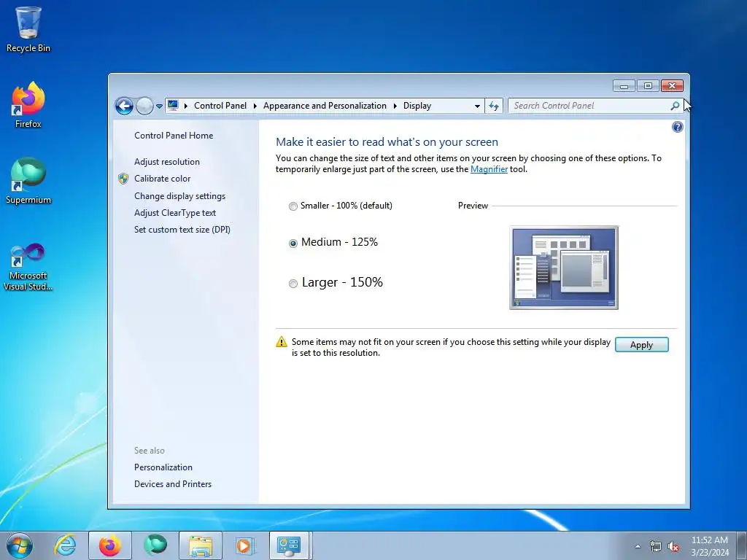The image size is (747, 560).
Task: Open Control Panel Home link
Action: coord(174,135)
